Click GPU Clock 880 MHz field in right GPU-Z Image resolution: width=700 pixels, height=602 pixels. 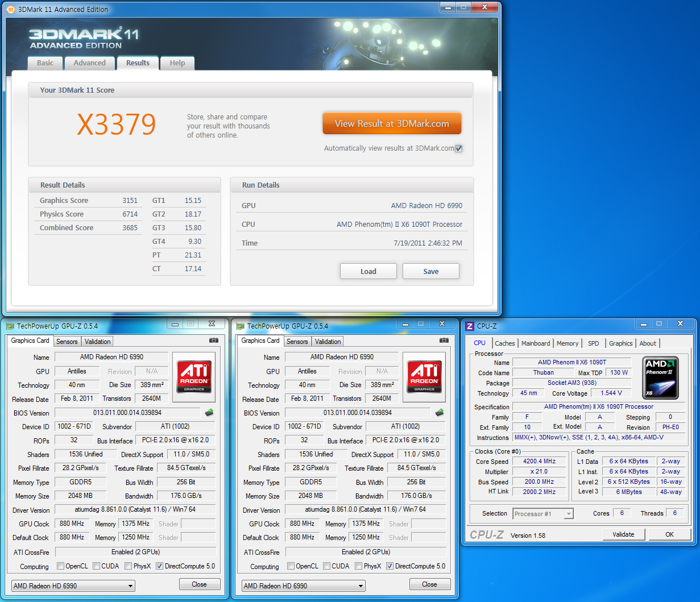click(301, 524)
